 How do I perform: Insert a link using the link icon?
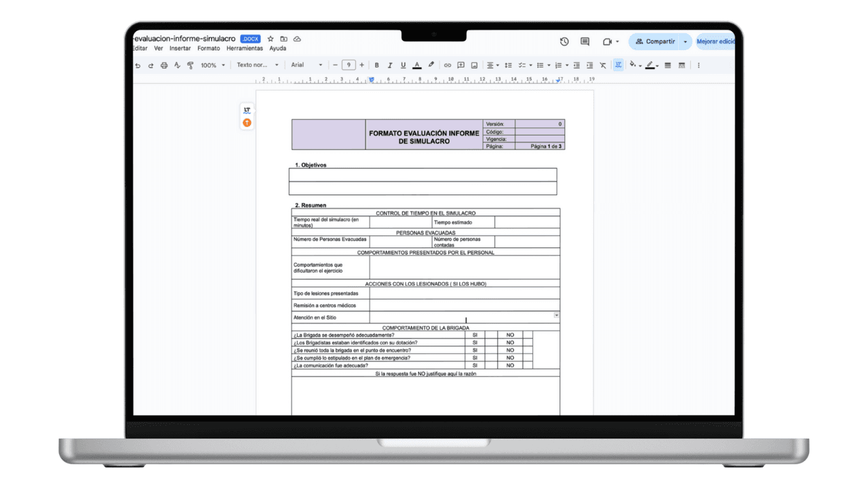click(447, 65)
